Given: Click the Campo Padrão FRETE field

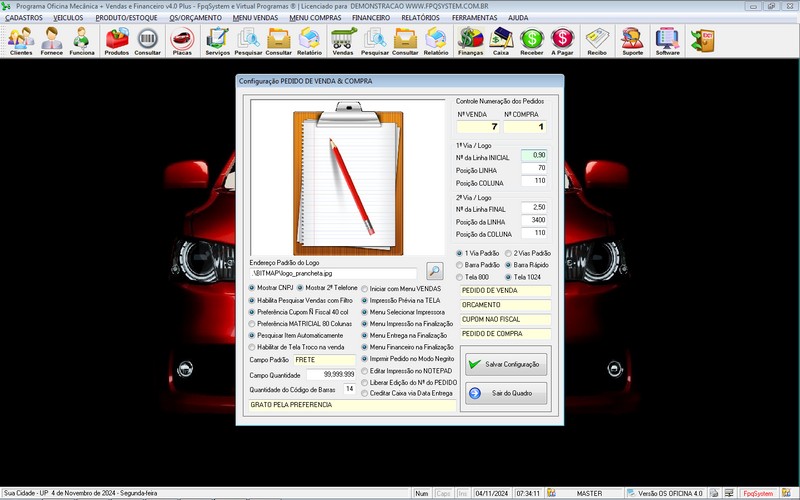Looking at the screenshot, I should click(x=324, y=359).
